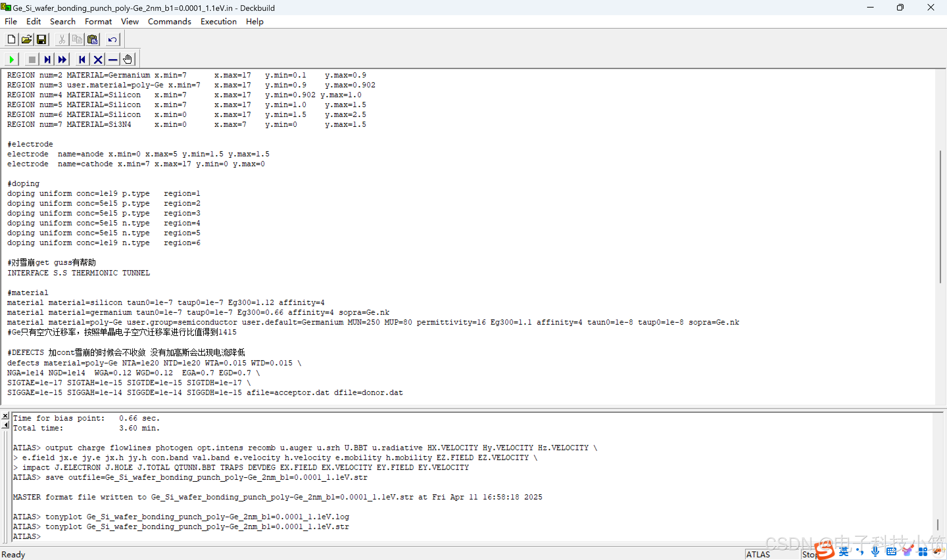Run next line with step icon
This screenshot has width=947, height=560.
(x=47, y=59)
